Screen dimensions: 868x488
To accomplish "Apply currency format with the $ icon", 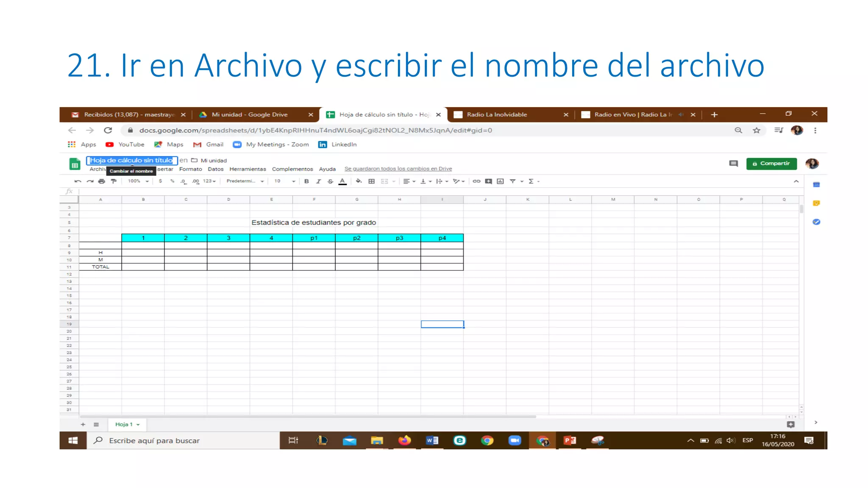I will coord(160,181).
